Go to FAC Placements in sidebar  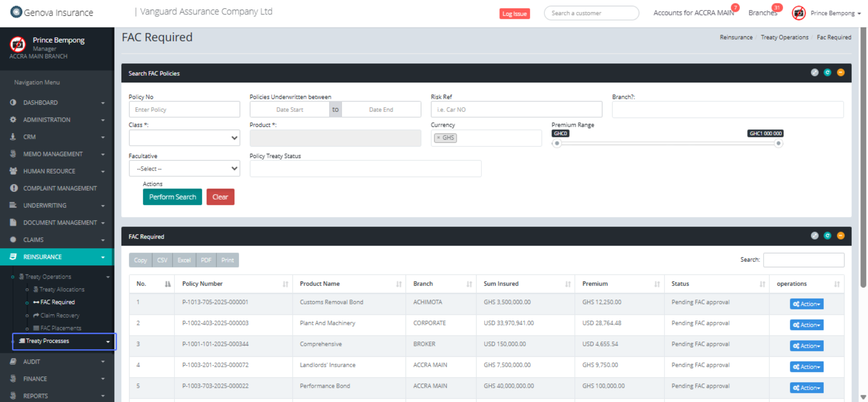(x=61, y=328)
